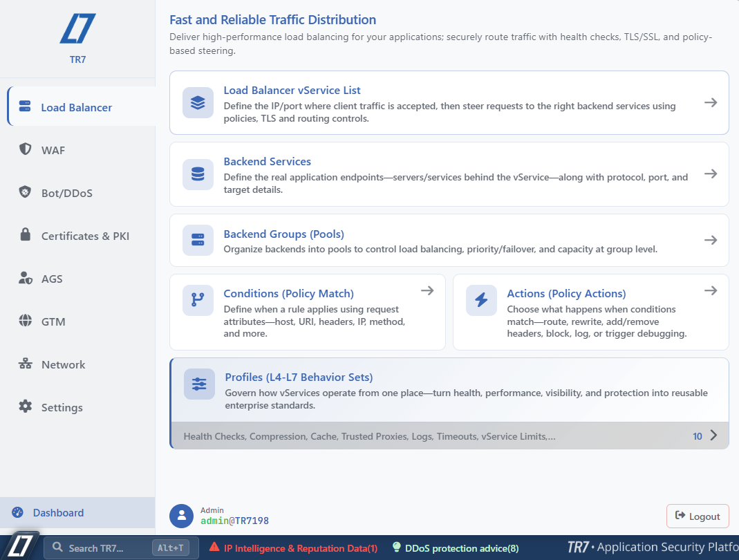
Task: Open Load Balancer vService List link
Action: pos(292,90)
